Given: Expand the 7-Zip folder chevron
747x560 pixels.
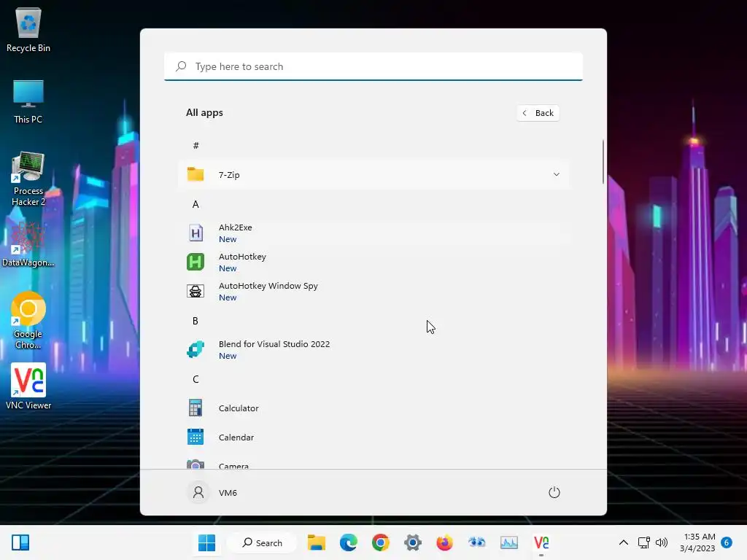Looking at the screenshot, I should [557, 174].
